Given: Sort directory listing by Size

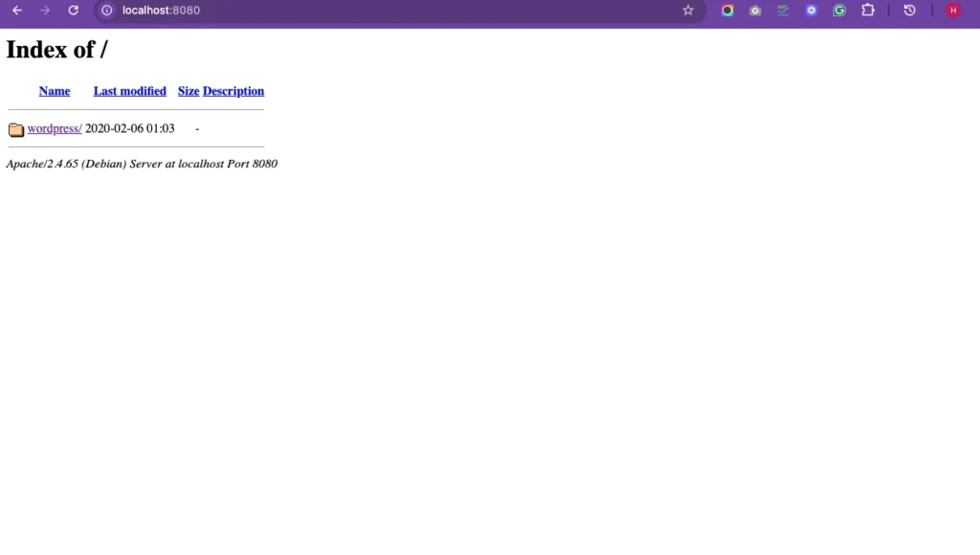Looking at the screenshot, I should coord(189,91).
